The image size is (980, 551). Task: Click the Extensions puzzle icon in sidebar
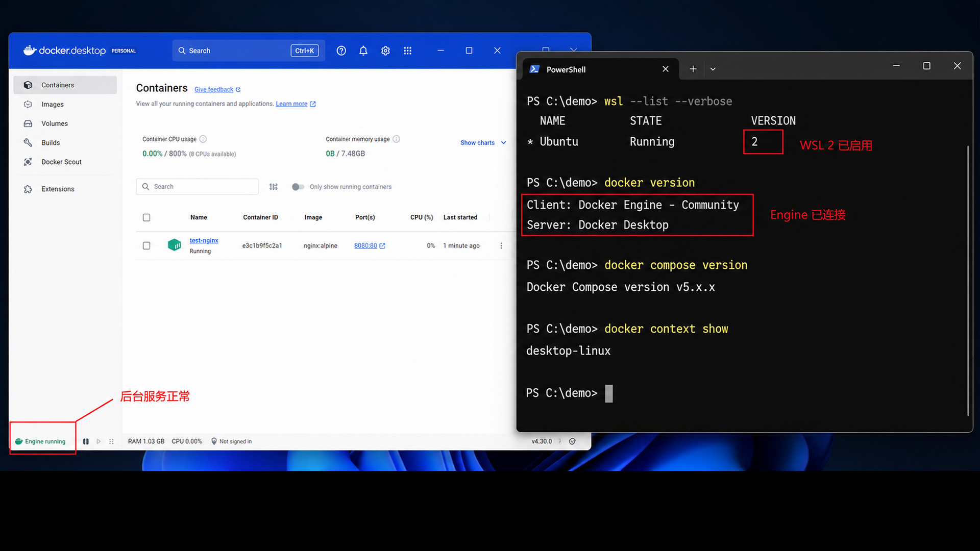click(x=28, y=189)
